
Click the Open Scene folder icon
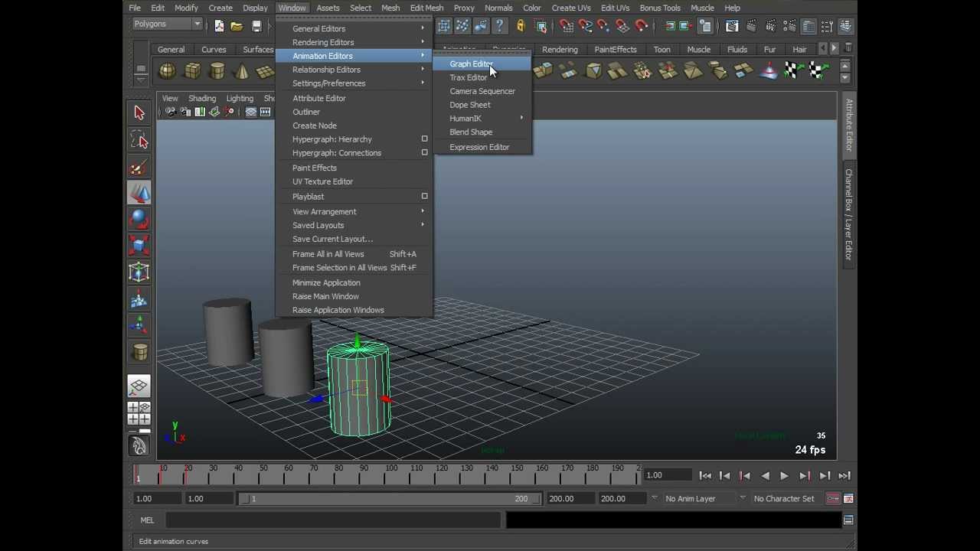237,26
